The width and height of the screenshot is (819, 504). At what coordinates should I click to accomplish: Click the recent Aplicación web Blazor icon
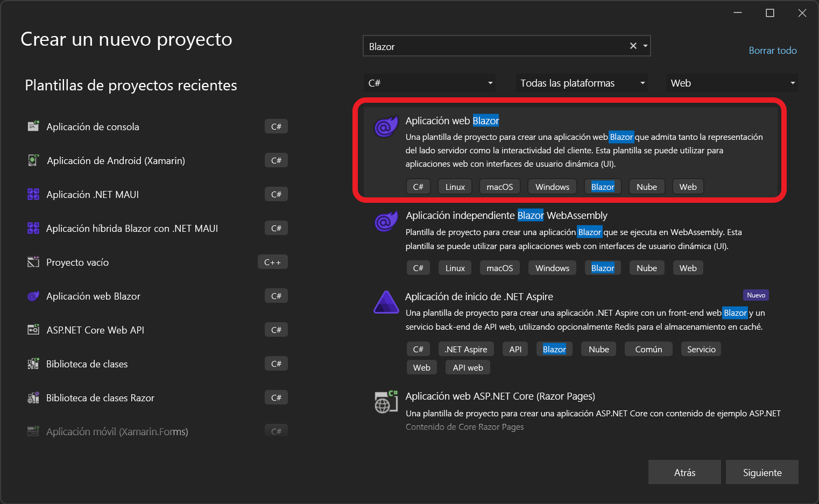tap(33, 296)
